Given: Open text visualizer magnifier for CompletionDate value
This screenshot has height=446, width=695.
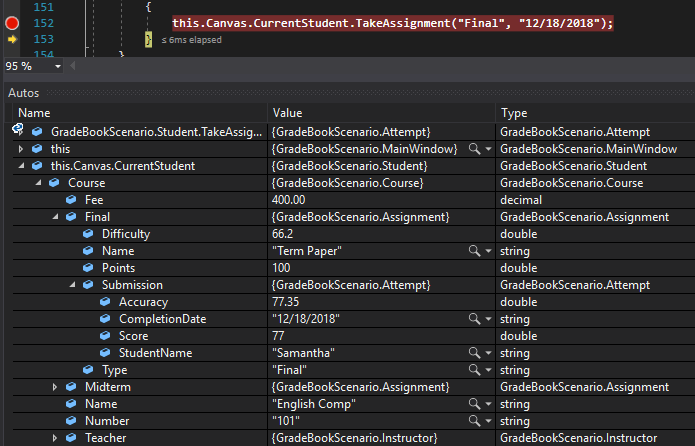Looking at the screenshot, I should [x=474, y=319].
